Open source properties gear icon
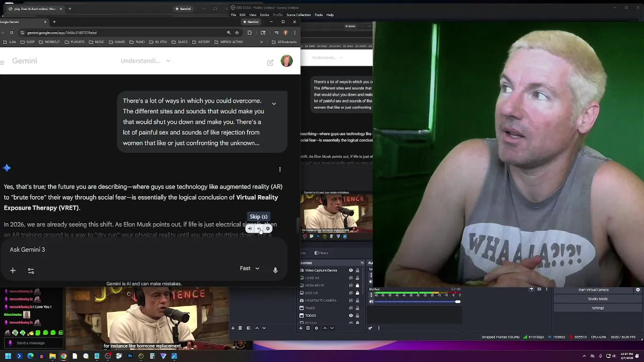This screenshot has width=644, height=362. coord(316,328)
